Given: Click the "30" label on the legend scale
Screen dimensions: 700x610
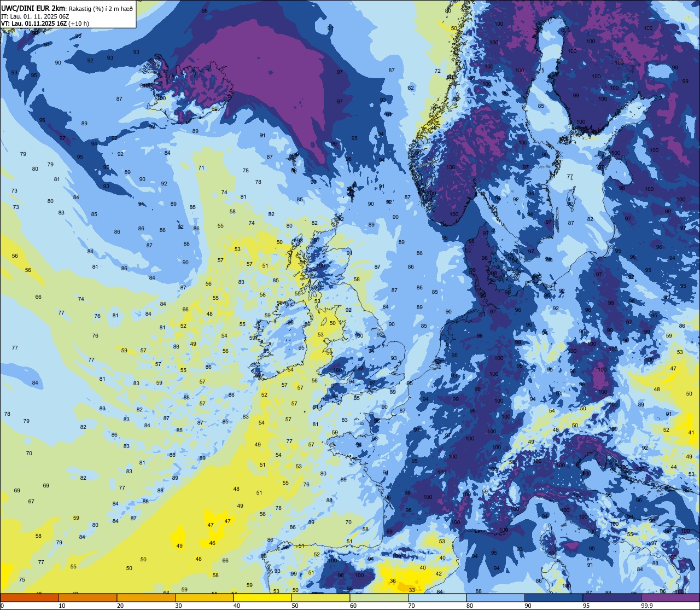Looking at the screenshot, I should (x=178, y=606).
